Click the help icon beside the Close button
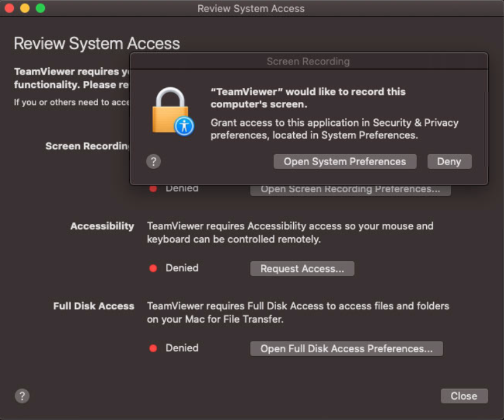Viewport: 504px width, 420px height. click(22, 396)
